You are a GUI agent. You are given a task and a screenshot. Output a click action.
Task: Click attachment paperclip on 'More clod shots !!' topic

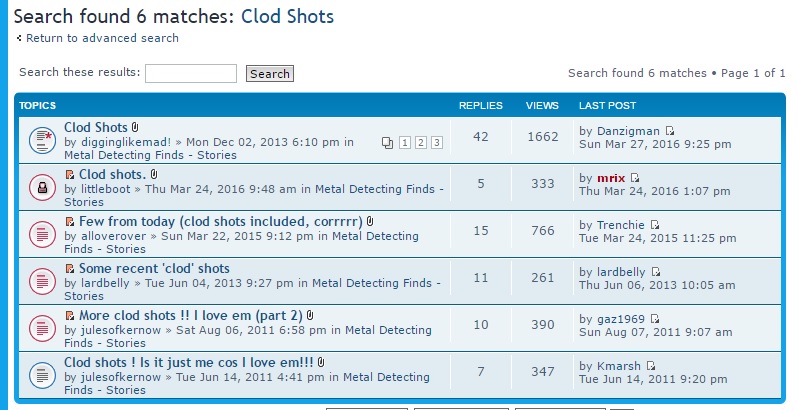click(310, 315)
